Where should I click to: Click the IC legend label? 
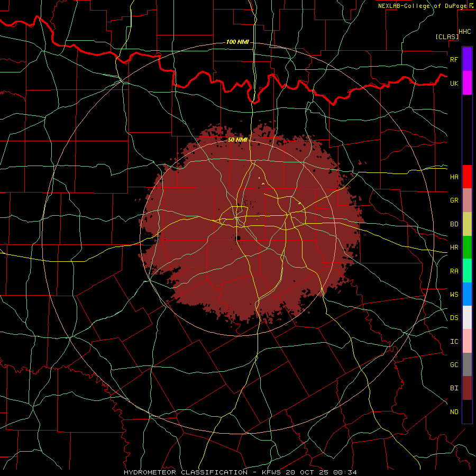tap(454, 342)
